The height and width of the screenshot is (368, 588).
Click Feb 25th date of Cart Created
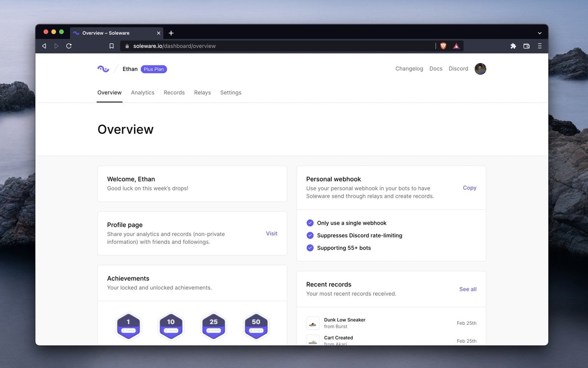coord(466,341)
